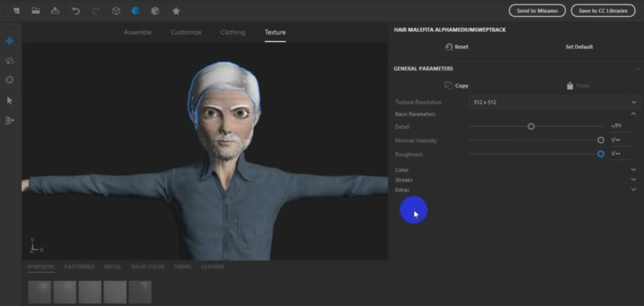The height and width of the screenshot is (306, 644).
Task: Select the textured cube view icon
Action: point(155,11)
